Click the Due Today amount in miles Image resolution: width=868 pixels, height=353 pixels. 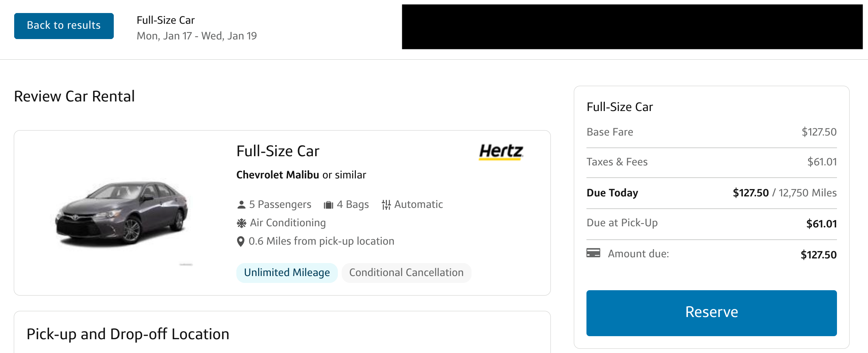point(807,193)
